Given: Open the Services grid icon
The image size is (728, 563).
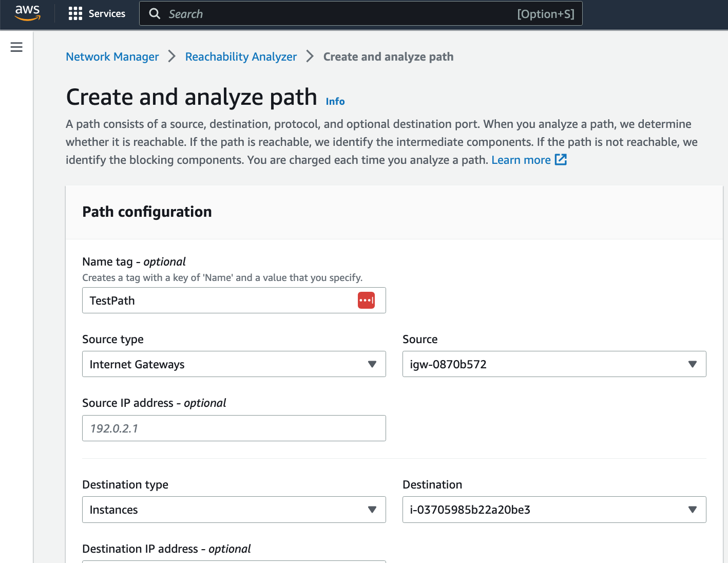Looking at the screenshot, I should coord(75,13).
